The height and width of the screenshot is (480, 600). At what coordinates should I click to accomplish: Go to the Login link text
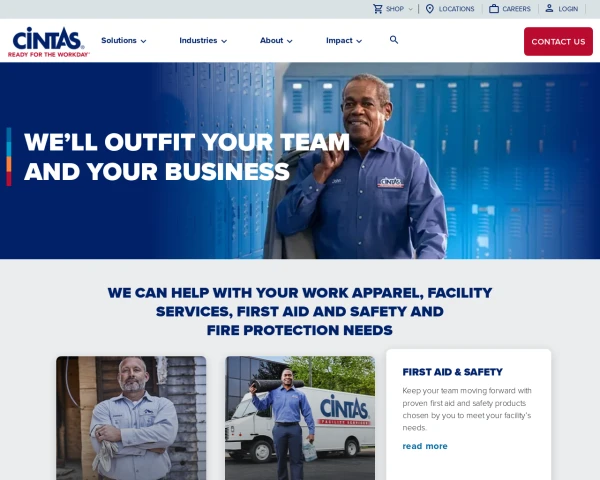[568, 9]
